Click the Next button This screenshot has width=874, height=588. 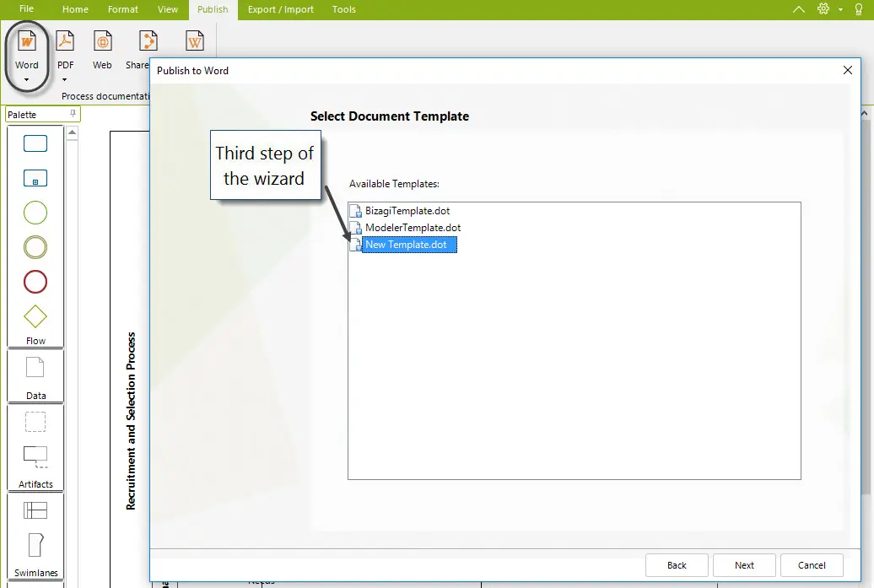click(744, 565)
